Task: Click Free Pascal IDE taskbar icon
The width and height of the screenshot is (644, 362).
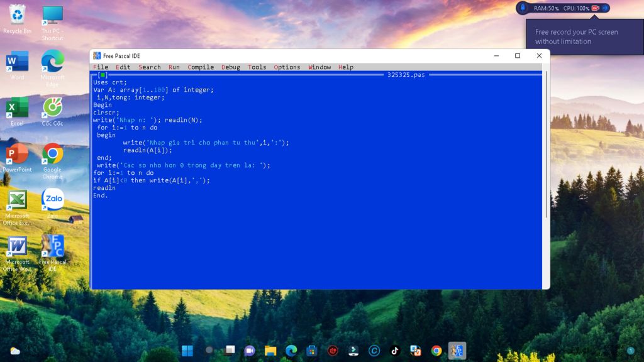Action: pos(457,351)
